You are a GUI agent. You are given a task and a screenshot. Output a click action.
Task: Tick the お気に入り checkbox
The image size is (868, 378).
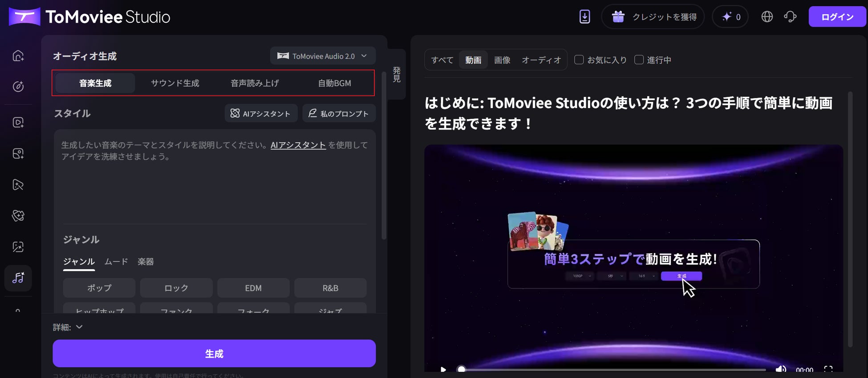(x=579, y=60)
